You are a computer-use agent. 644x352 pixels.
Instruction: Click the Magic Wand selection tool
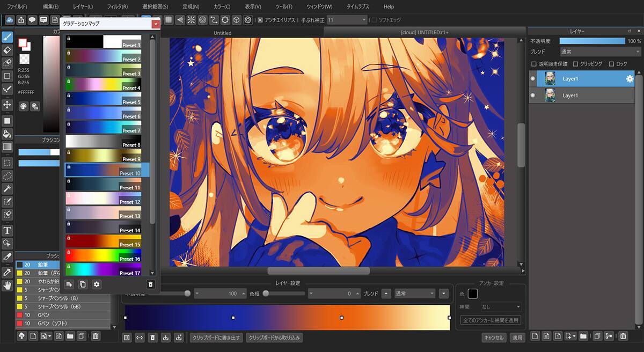click(x=8, y=188)
